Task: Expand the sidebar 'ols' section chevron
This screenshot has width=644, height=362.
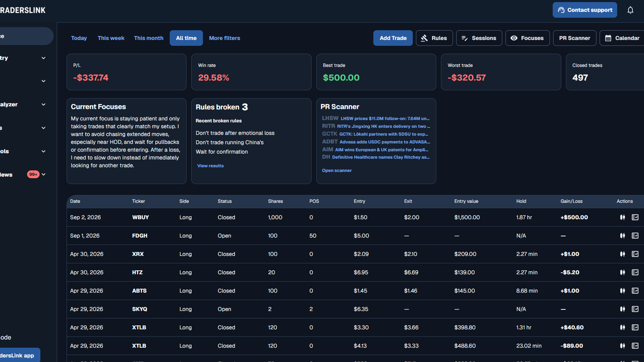Action: [43, 151]
